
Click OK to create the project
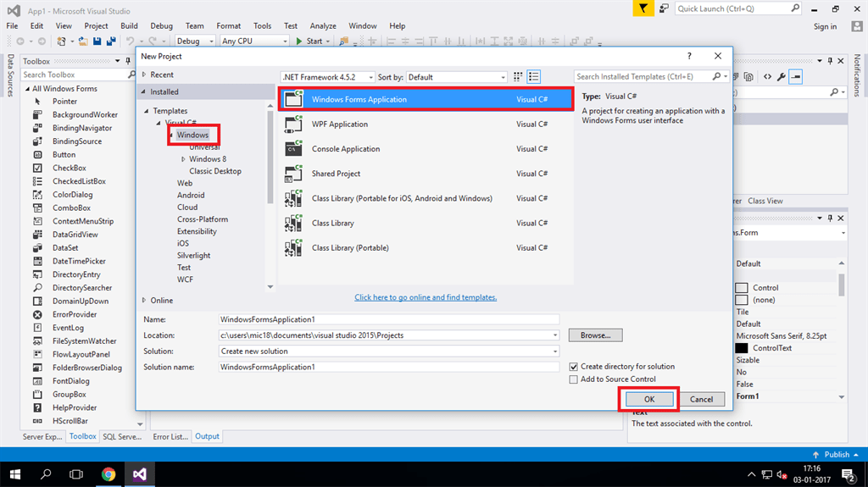coord(648,399)
